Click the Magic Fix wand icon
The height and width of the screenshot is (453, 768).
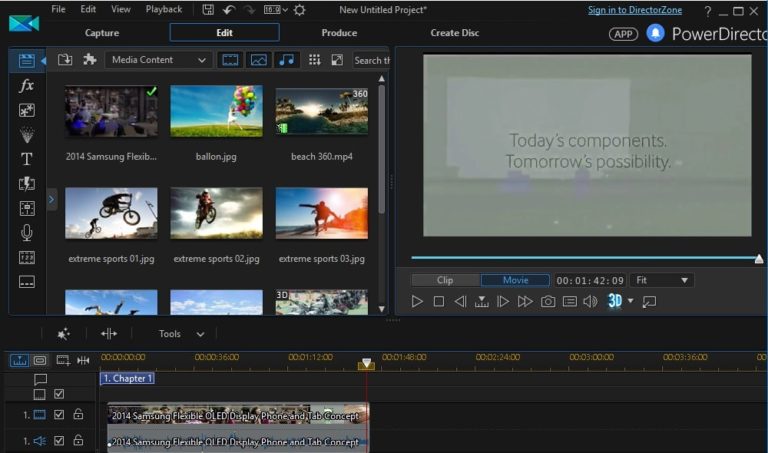point(64,334)
